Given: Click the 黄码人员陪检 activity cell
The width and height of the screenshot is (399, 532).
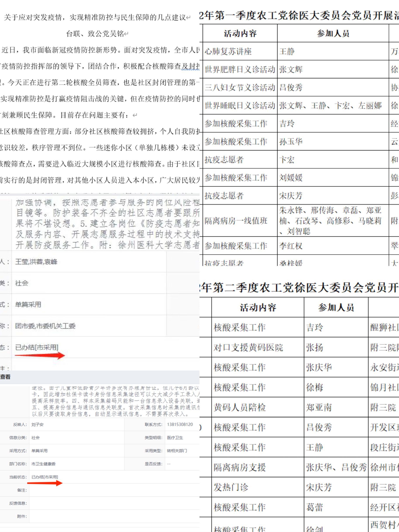Looking at the screenshot, I should 240,407.
